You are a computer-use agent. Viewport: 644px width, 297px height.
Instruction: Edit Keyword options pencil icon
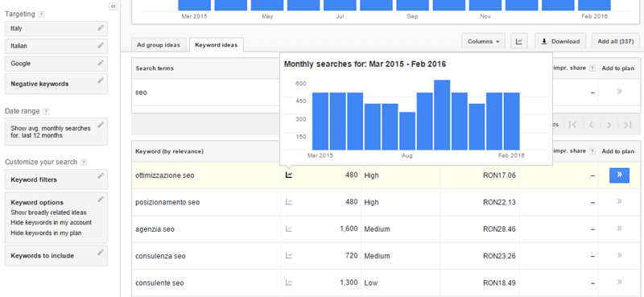click(101, 200)
